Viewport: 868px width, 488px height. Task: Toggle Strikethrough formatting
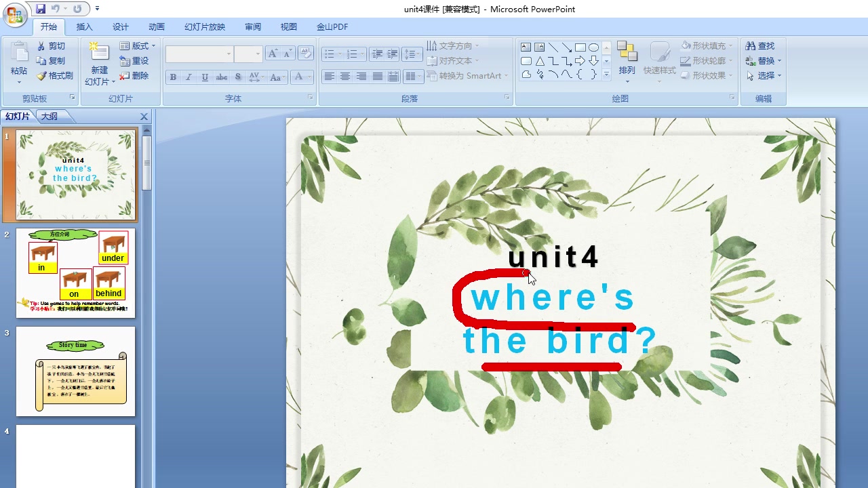(x=222, y=77)
